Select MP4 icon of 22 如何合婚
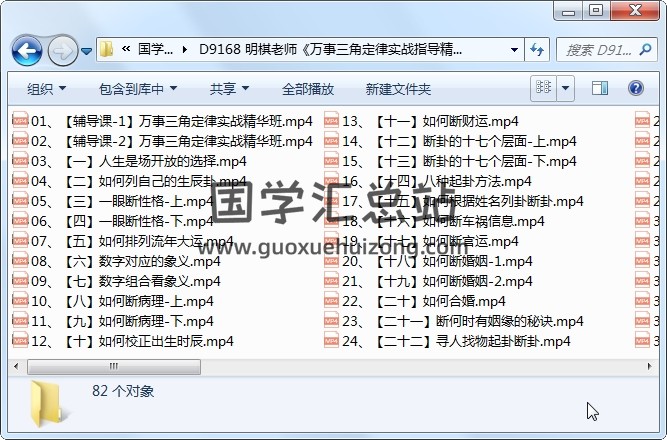 tap(331, 301)
